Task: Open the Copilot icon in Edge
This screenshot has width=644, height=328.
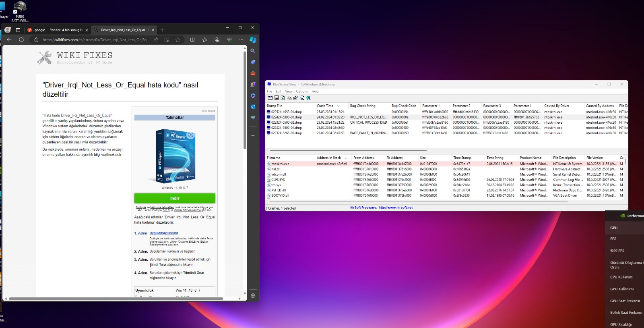Action: [x=253, y=39]
